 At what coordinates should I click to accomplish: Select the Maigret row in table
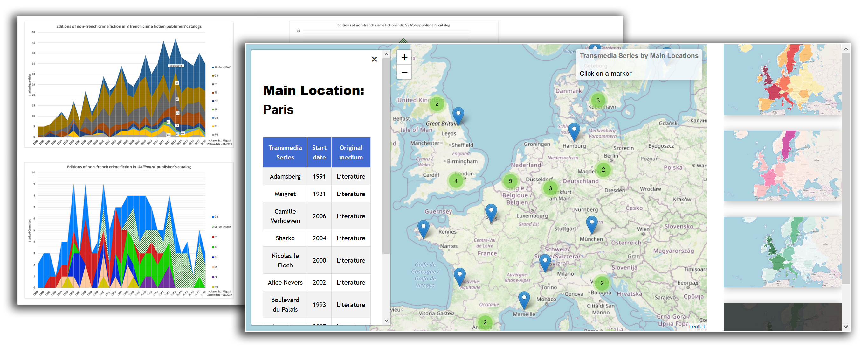pyautogui.click(x=285, y=194)
